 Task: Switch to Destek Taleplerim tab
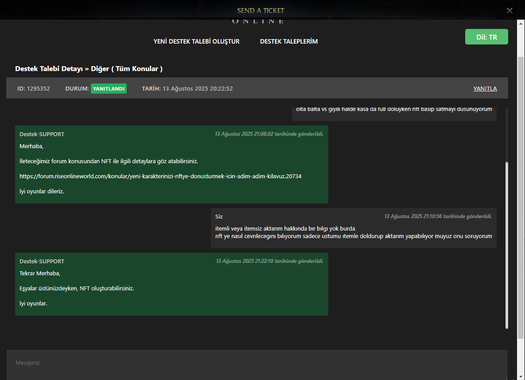tap(289, 42)
